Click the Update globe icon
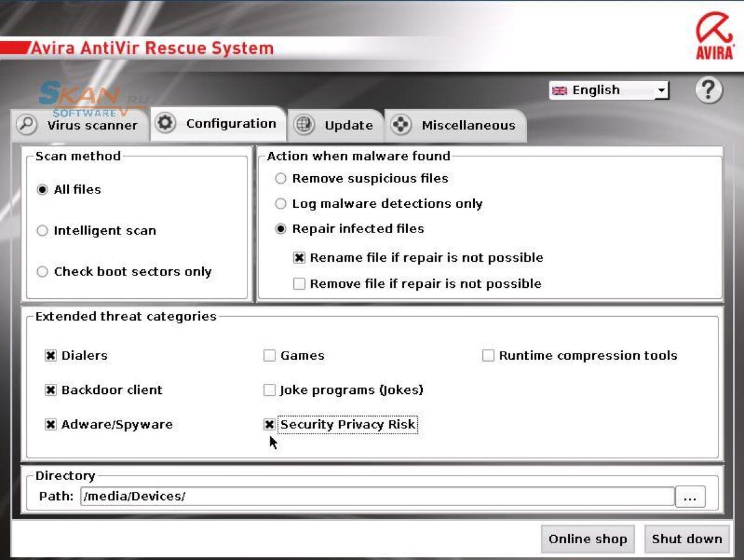The width and height of the screenshot is (744, 560). click(304, 124)
